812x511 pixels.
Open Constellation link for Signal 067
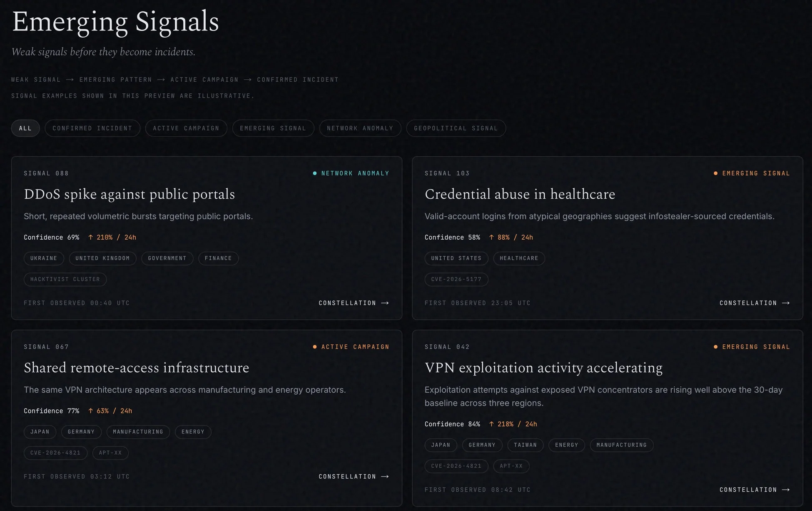(x=354, y=476)
